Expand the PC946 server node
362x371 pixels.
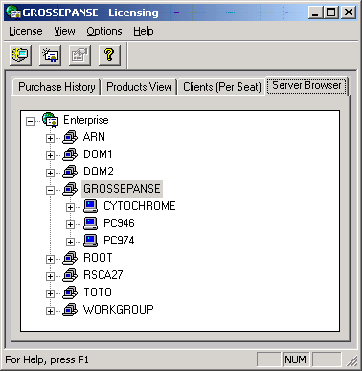click(70, 225)
